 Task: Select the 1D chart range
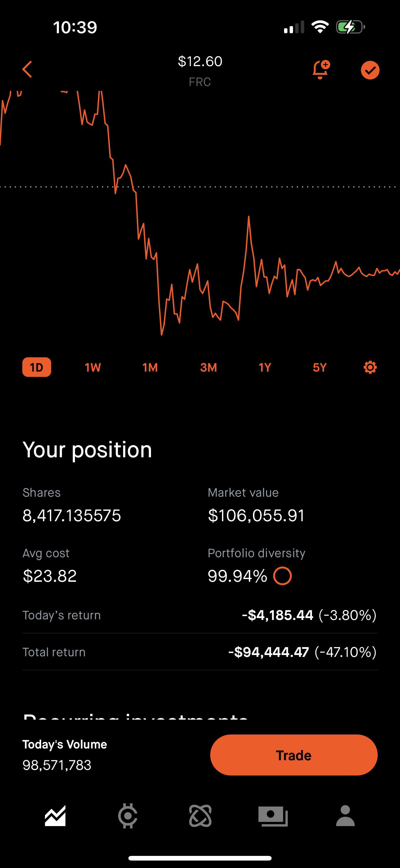37,367
